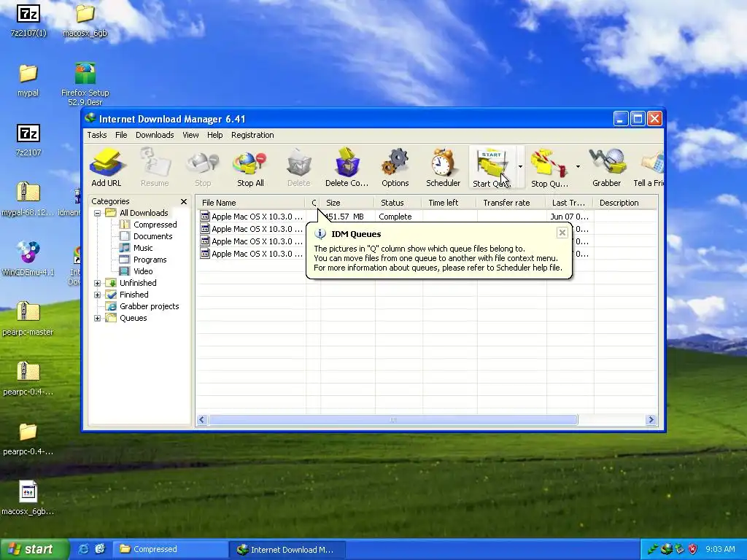Image resolution: width=747 pixels, height=560 pixels.
Task: Sort by Transfer rate column header
Action: [511, 203]
